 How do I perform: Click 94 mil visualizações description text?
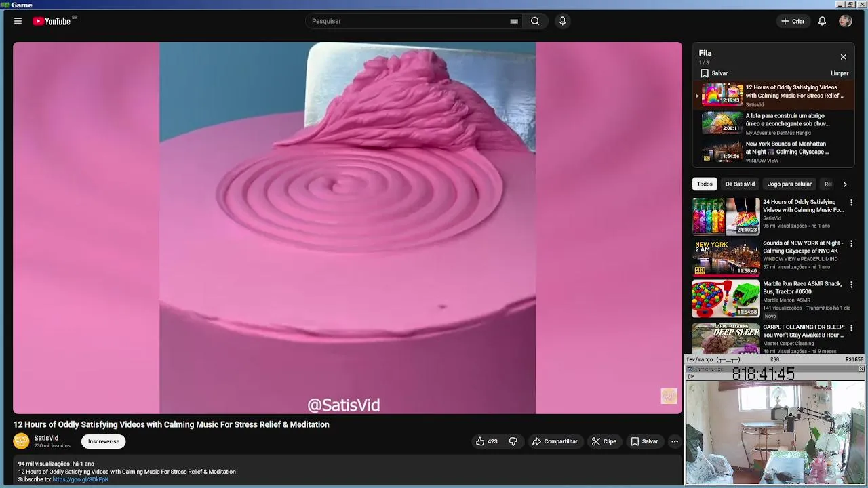coord(43,464)
